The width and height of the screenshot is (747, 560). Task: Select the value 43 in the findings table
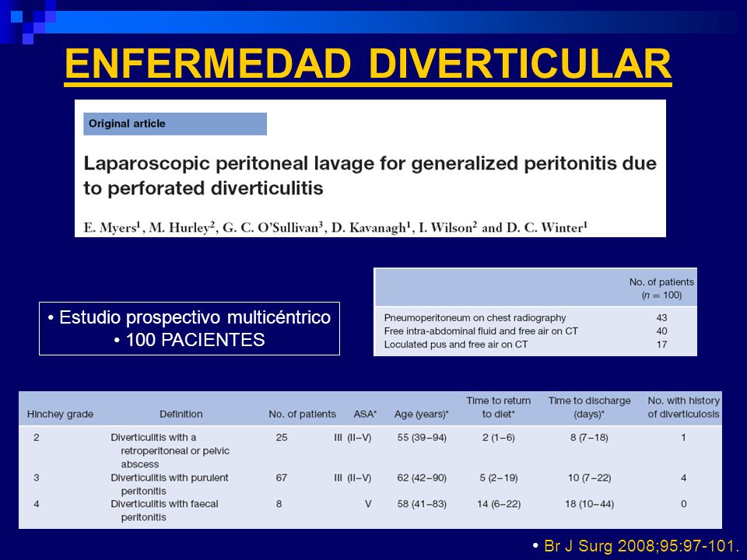661,317
